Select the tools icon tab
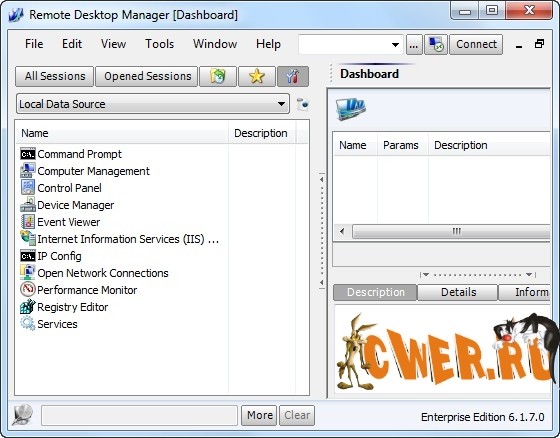The width and height of the screenshot is (560, 438). (293, 76)
